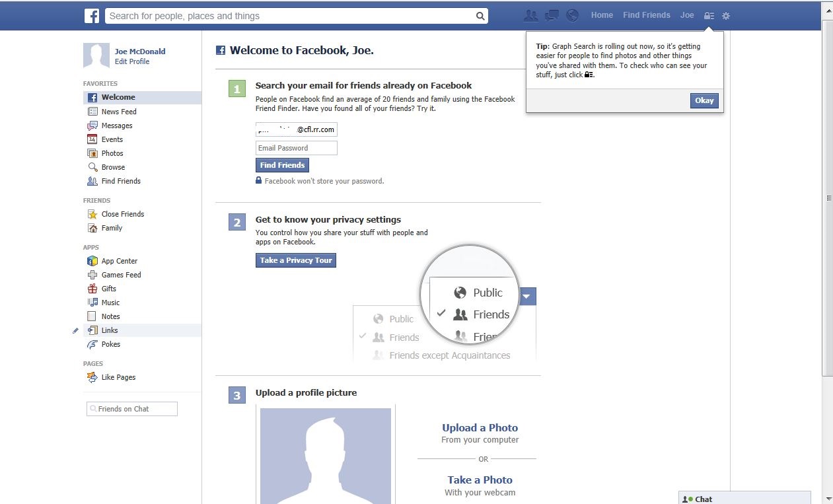This screenshot has width=833, height=504.
Task: Click the Find Friends sidebar icon
Action: tap(92, 181)
